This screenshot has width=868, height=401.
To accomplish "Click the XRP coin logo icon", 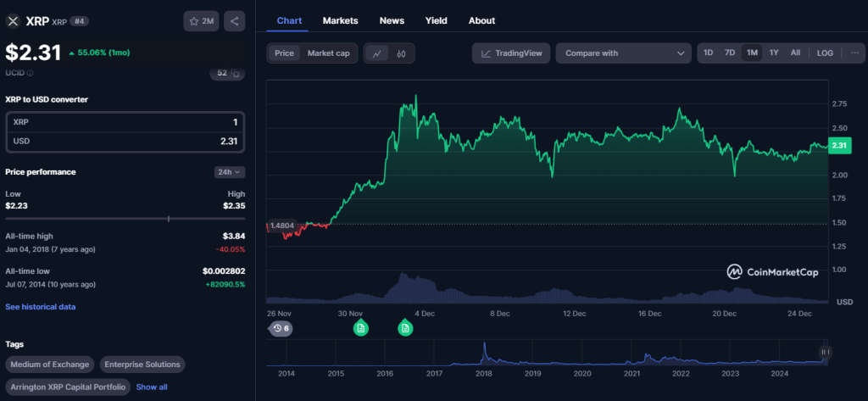I will 13,21.
